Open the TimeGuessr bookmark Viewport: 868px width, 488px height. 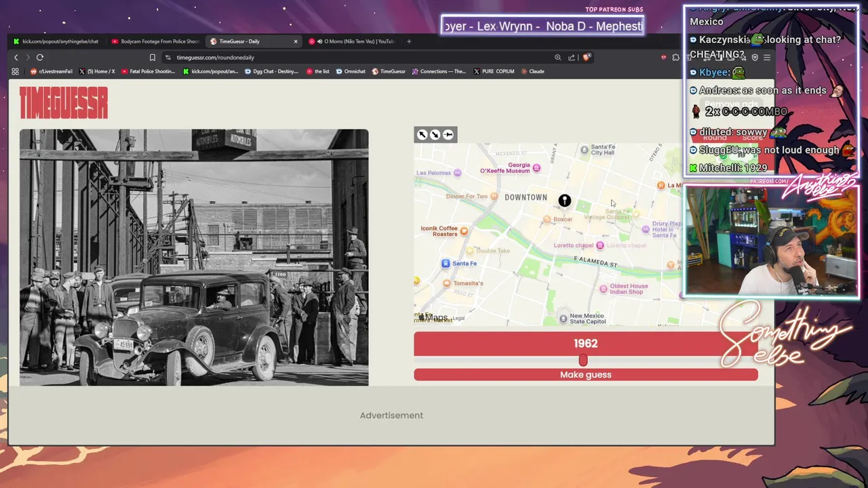[389, 71]
